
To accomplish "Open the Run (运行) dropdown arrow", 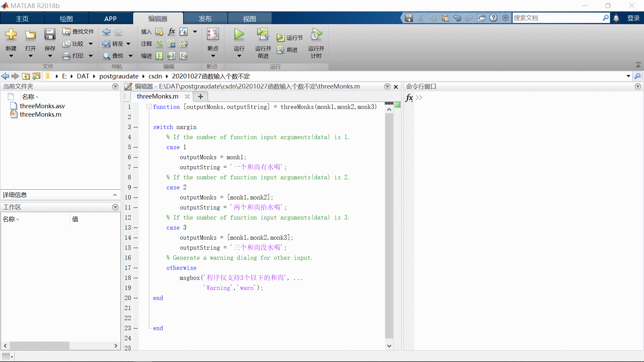I will 239,56.
